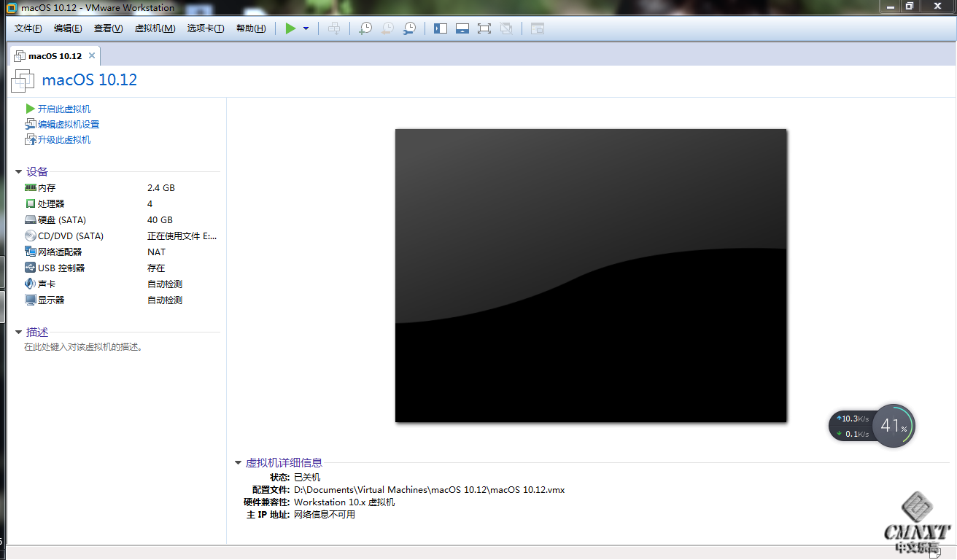Open the 文件(F) menu
The image size is (957, 560).
[28, 28]
